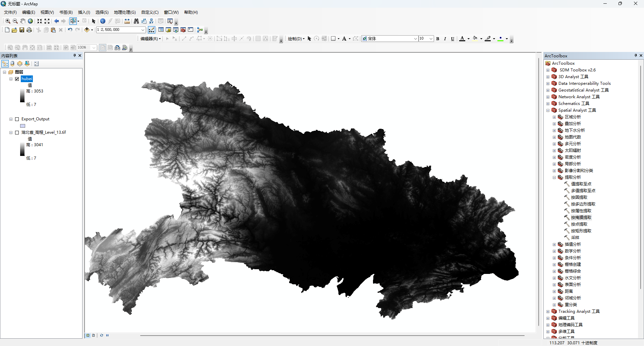Open the font name dropdown 宋体
This screenshot has width=644, height=346.
point(415,39)
